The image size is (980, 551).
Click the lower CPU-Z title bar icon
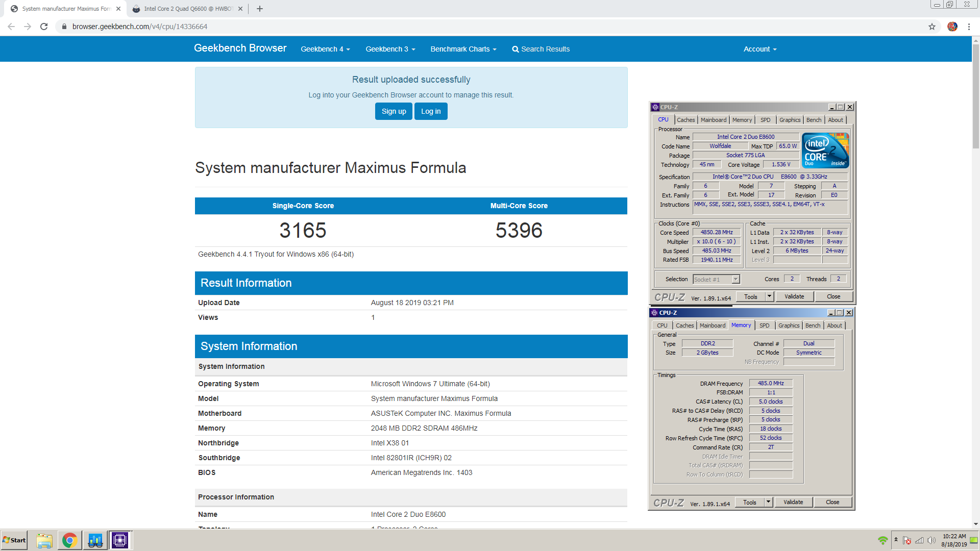pyautogui.click(x=654, y=313)
